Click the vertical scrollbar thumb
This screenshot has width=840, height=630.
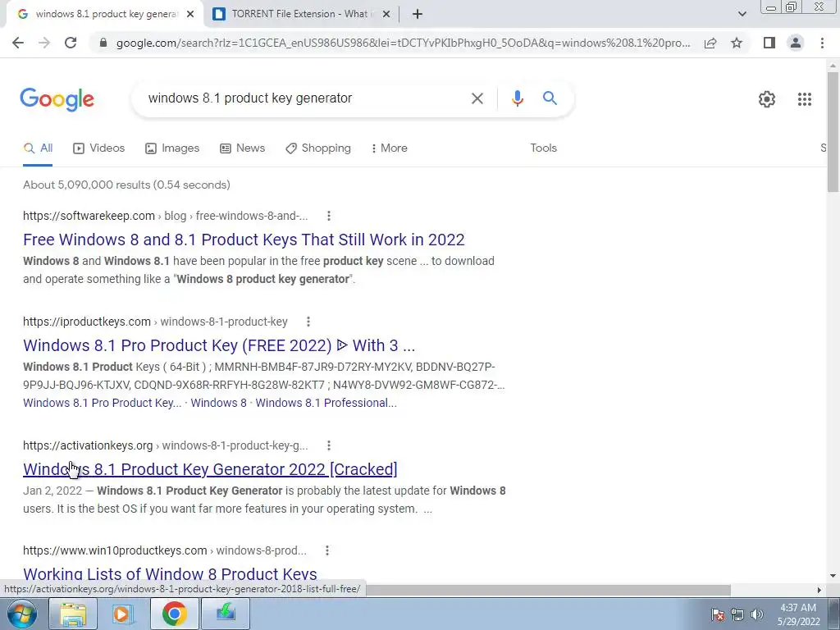point(833,131)
